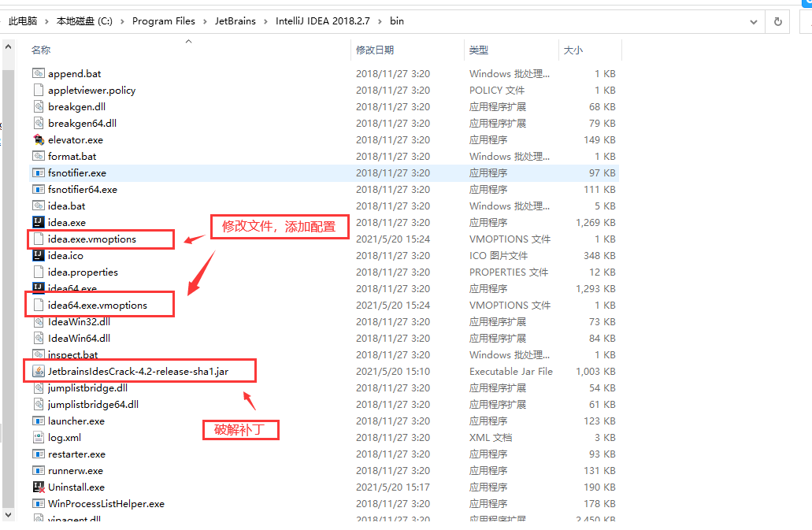Click the jumplistbridge.dll file icon
812x530 pixels.
point(39,388)
